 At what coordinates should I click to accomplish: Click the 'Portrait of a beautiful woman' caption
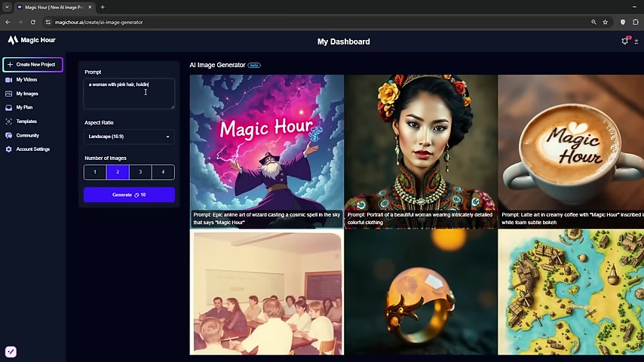pyautogui.click(x=420, y=219)
